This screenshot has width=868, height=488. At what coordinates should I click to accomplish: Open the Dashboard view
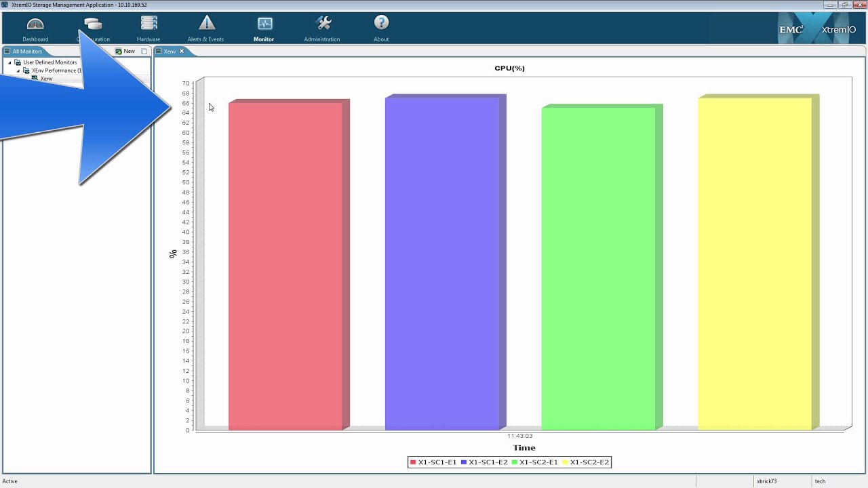coord(35,30)
